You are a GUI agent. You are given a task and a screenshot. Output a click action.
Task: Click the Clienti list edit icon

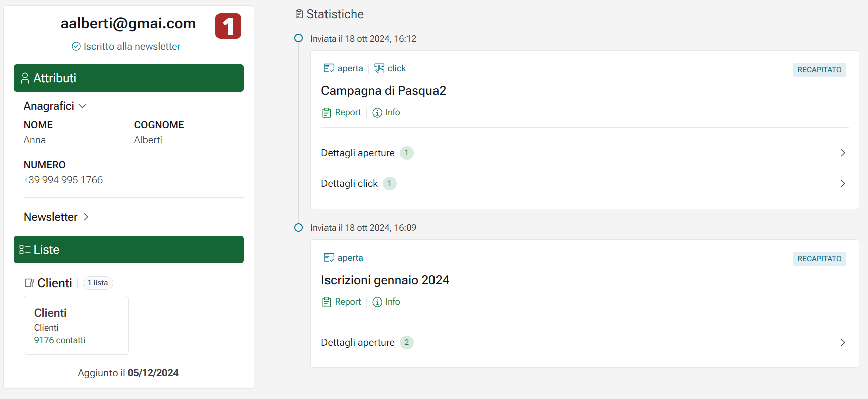(x=29, y=283)
